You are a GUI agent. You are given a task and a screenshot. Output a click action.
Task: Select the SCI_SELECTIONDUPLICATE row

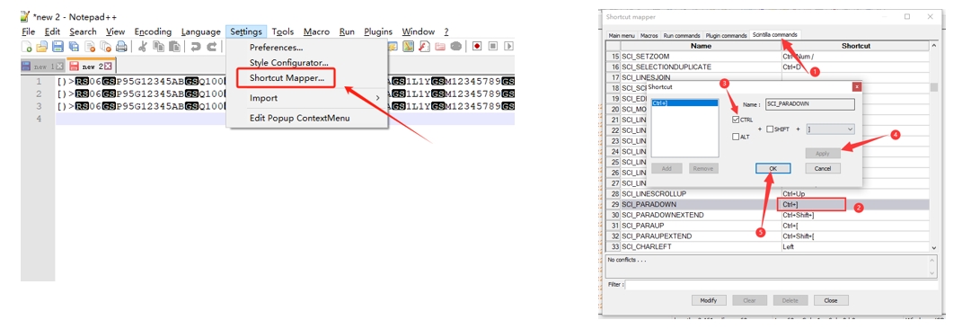(768, 67)
